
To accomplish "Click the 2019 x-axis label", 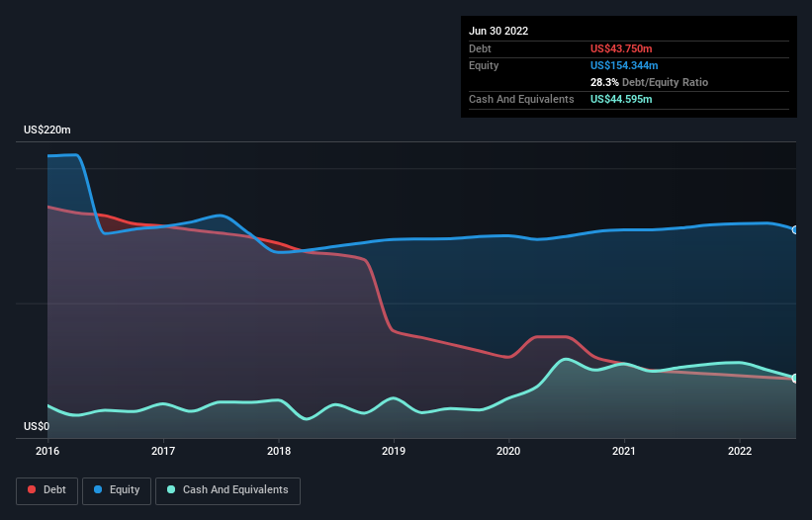I will (394, 451).
